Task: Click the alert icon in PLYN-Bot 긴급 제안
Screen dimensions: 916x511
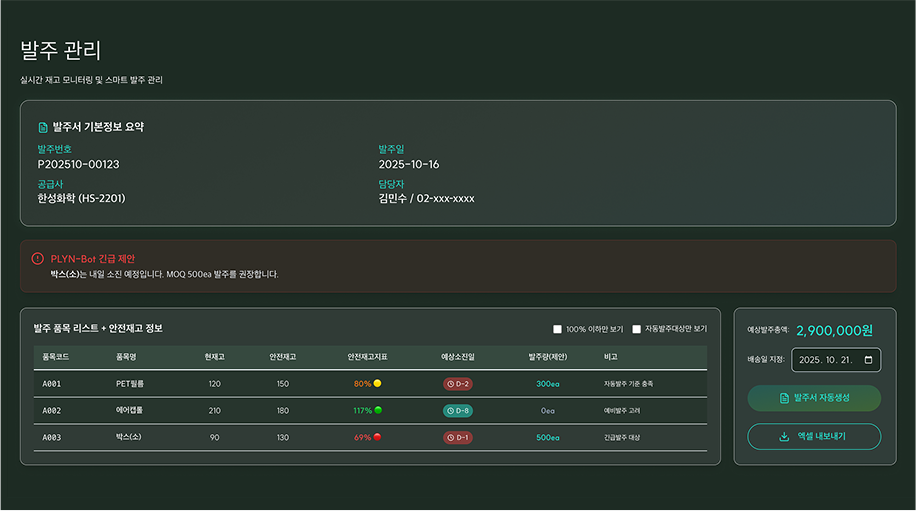Action: [38, 258]
